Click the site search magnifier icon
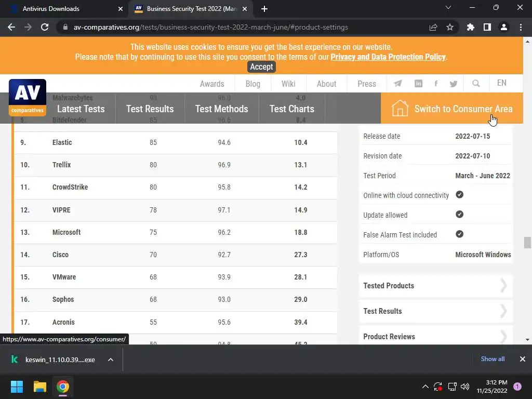The width and height of the screenshot is (532, 399). [476, 84]
